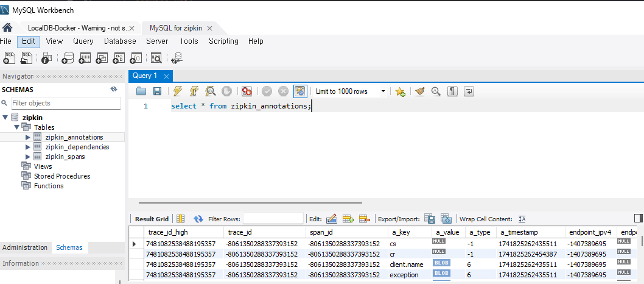This screenshot has width=644, height=284.
Task: Commit the transaction
Action: click(x=267, y=91)
